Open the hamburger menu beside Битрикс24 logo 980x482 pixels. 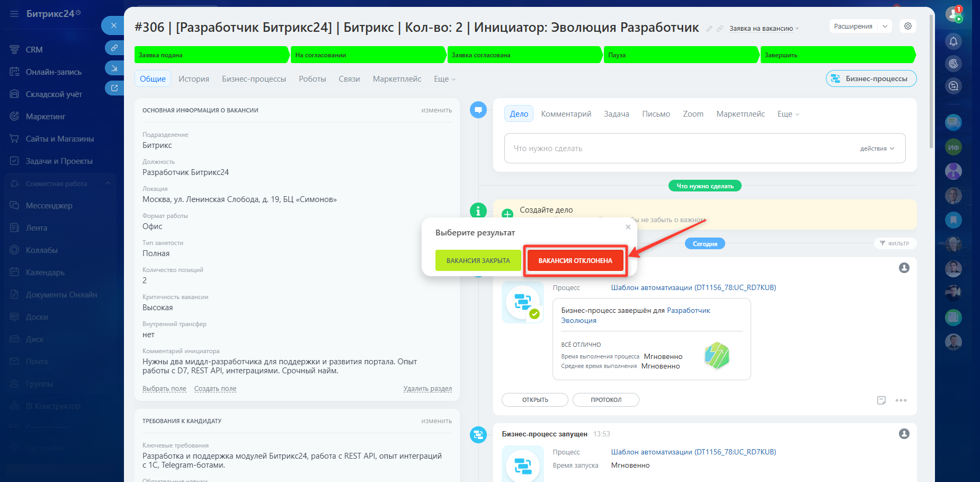coord(14,14)
